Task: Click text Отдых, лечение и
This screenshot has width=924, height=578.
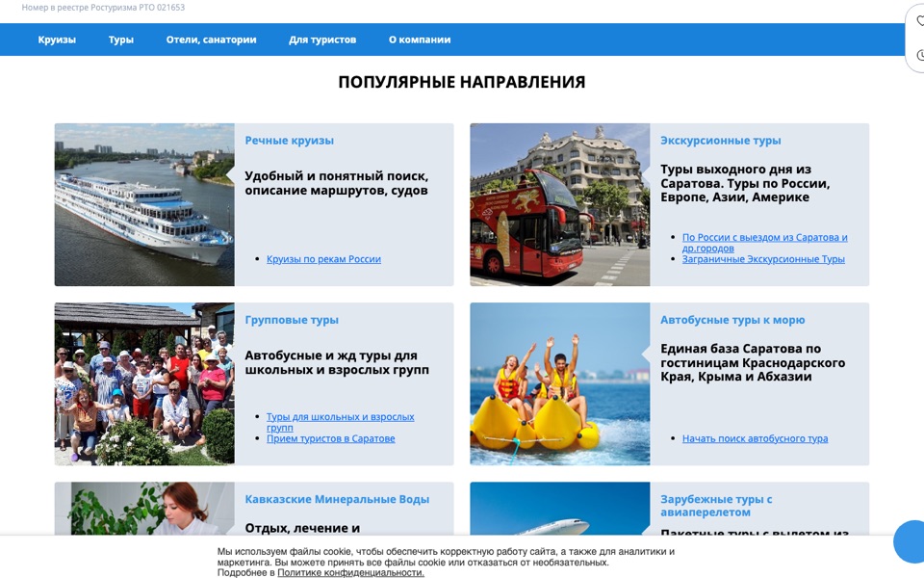Action: [302, 528]
